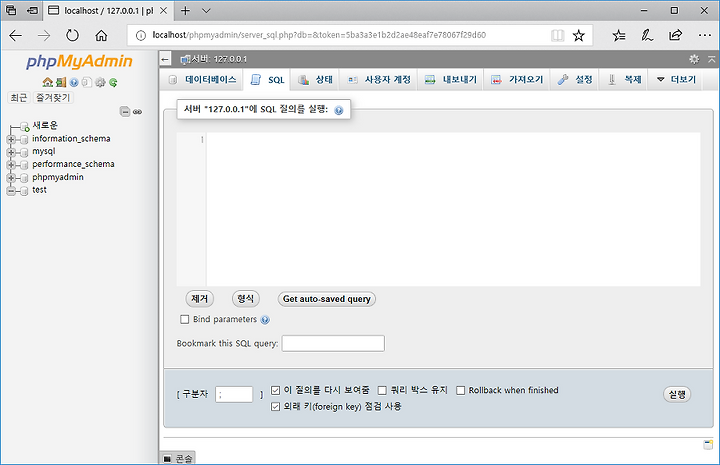Open navigation panel settings gear icon
The image size is (720, 465).
pyautogui.click(x=100, y=82)
